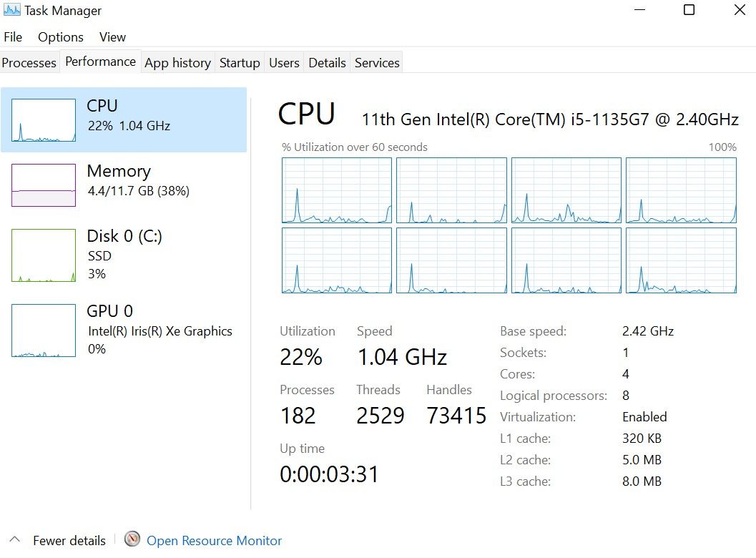Open the File menu

[13, 36]
